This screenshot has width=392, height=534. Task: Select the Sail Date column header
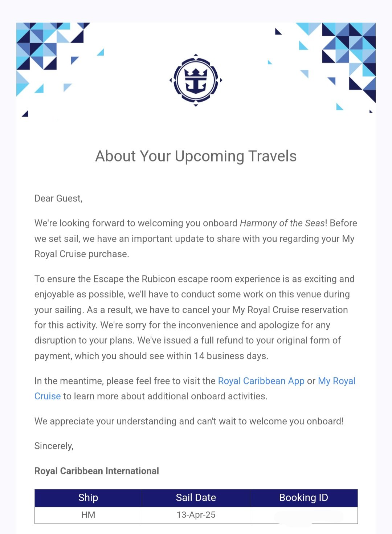pos(196,498)
